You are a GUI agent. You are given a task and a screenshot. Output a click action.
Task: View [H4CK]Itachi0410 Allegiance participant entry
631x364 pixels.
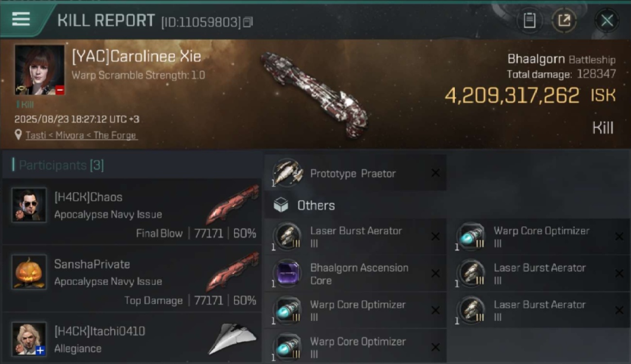(132, 339)
